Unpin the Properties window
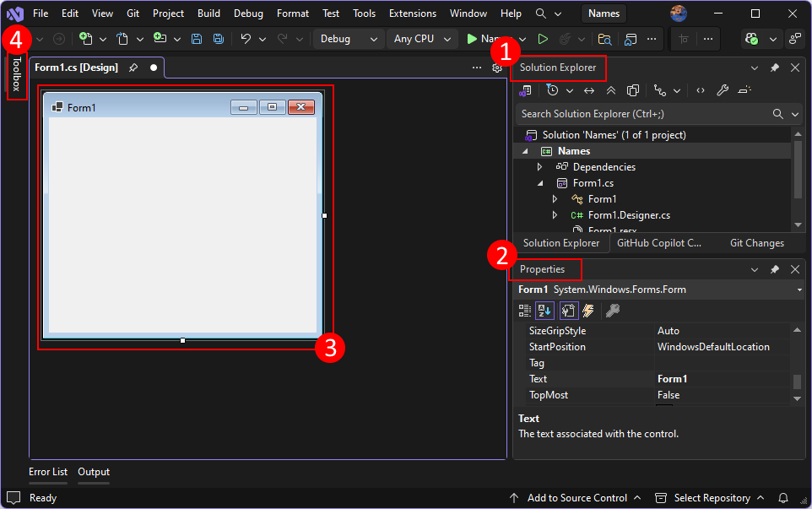Image resolution: width=812 pixels, height=509 pixels. [x=775, y=268]
